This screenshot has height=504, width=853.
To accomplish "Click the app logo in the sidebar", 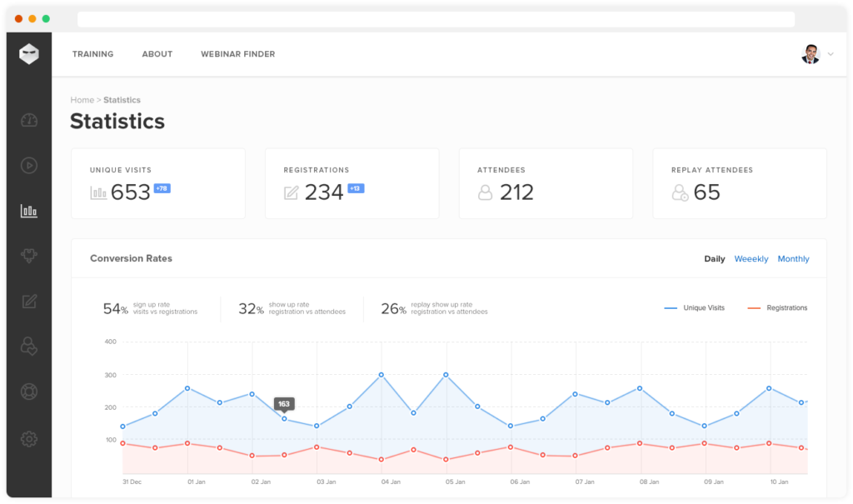I will tap(29, 54).
